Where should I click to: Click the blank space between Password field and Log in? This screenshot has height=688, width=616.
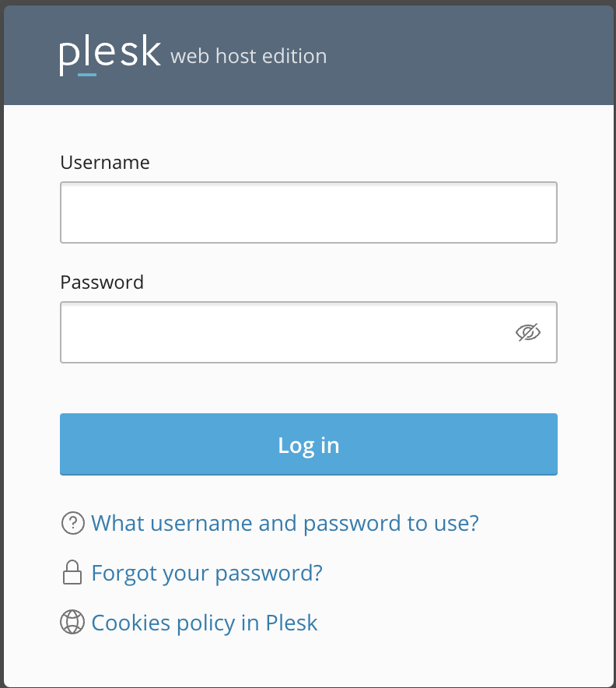[309, 388]
